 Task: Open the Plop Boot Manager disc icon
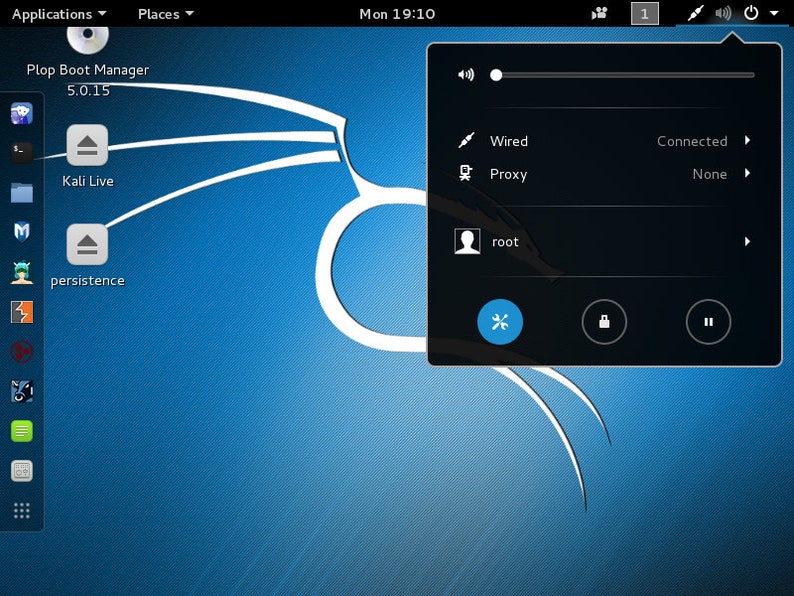[x=88, y=39]
